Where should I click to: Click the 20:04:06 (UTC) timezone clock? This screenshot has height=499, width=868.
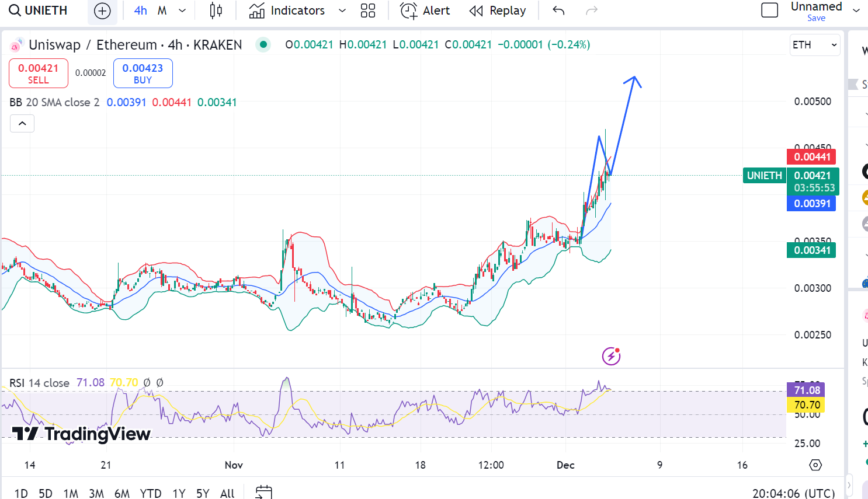[x=794, y=493]
